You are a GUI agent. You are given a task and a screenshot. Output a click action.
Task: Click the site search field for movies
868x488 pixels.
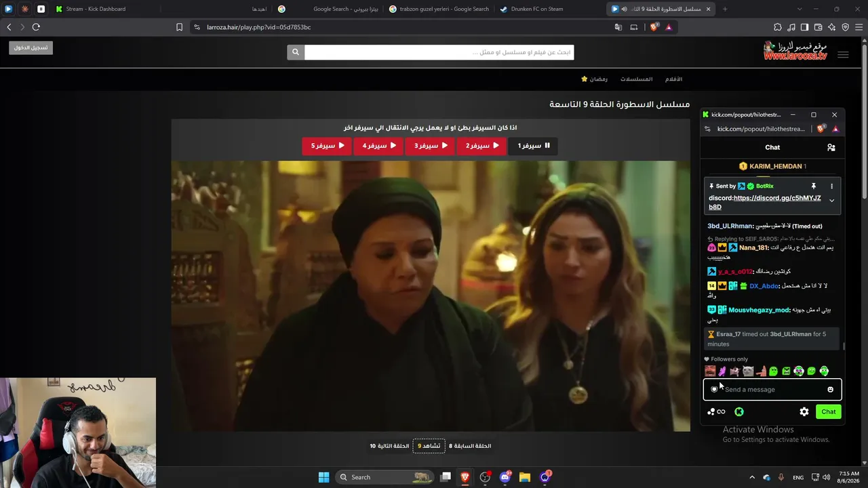[439, 52]
